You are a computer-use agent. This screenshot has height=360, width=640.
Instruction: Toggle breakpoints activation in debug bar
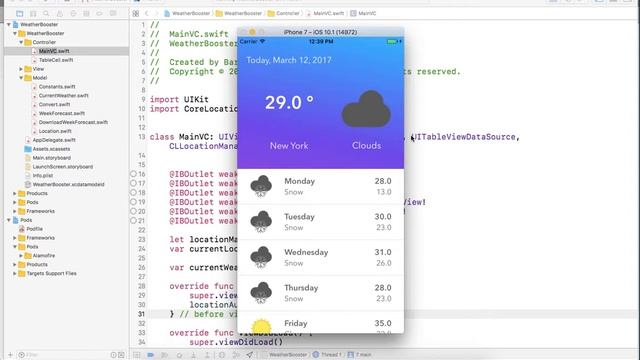(x=151, y=355)
